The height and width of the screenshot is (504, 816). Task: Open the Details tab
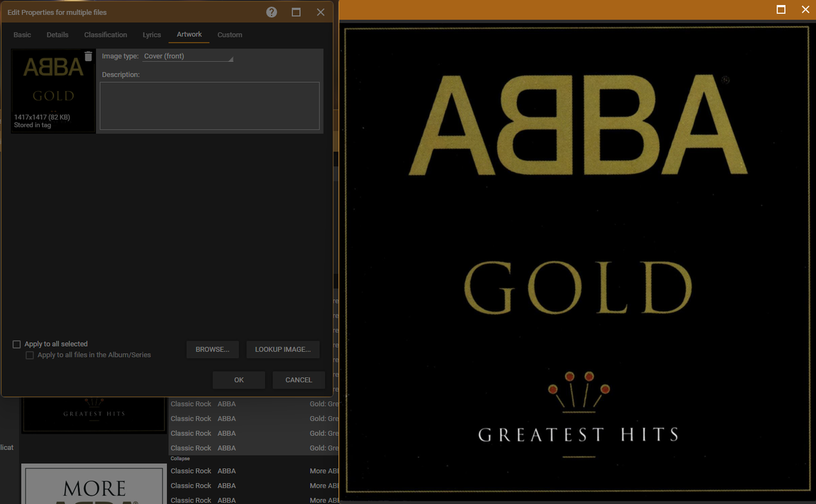pyautogui.click(x=57, y=35)
